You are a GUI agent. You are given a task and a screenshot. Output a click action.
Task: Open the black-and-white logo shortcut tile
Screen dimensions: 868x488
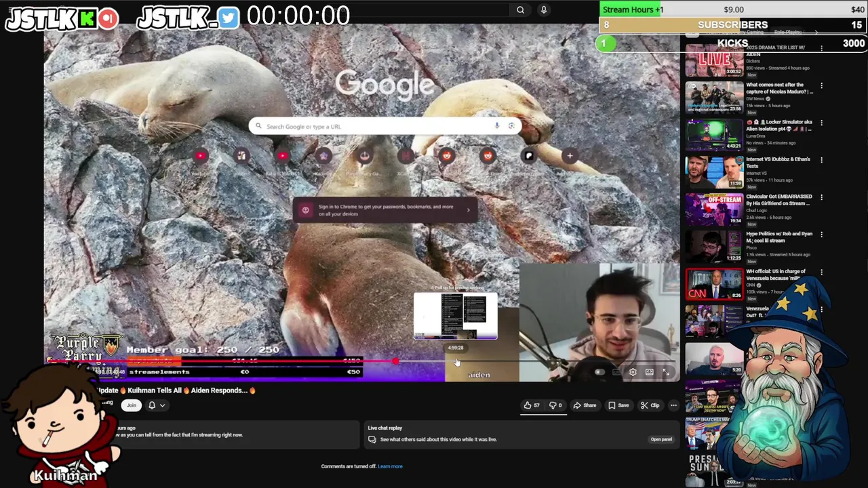coord(529,156)
